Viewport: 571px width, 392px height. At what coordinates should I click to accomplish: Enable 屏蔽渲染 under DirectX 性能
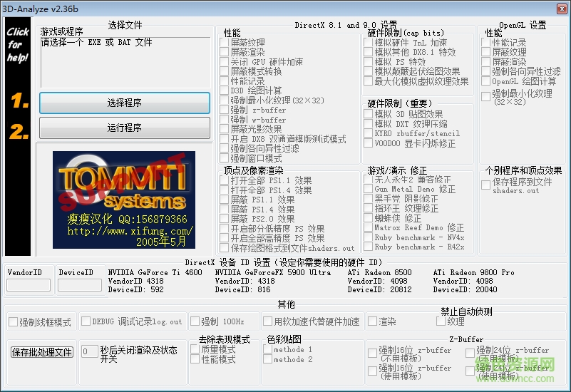[225, 52]
